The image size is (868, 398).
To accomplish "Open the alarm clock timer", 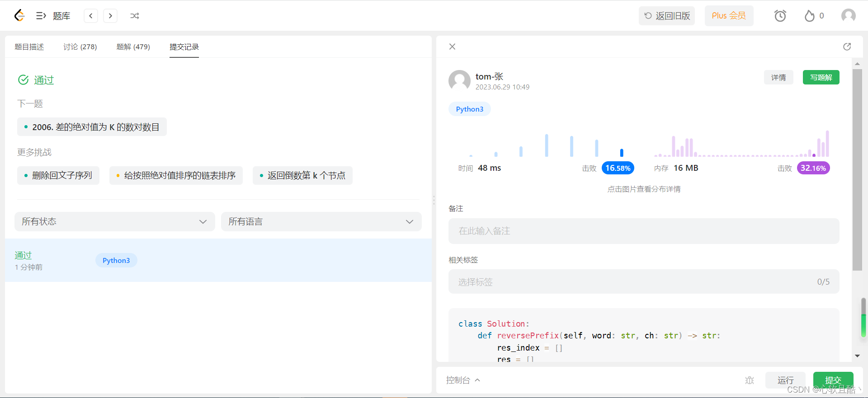I will tap(780, 16).
